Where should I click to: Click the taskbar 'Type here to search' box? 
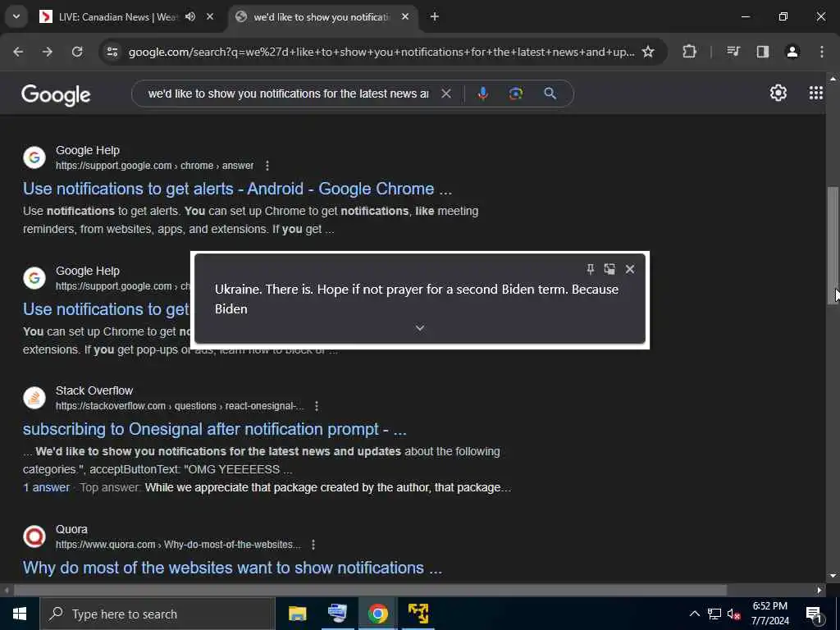pyautogui.click(x=157, y=614)
